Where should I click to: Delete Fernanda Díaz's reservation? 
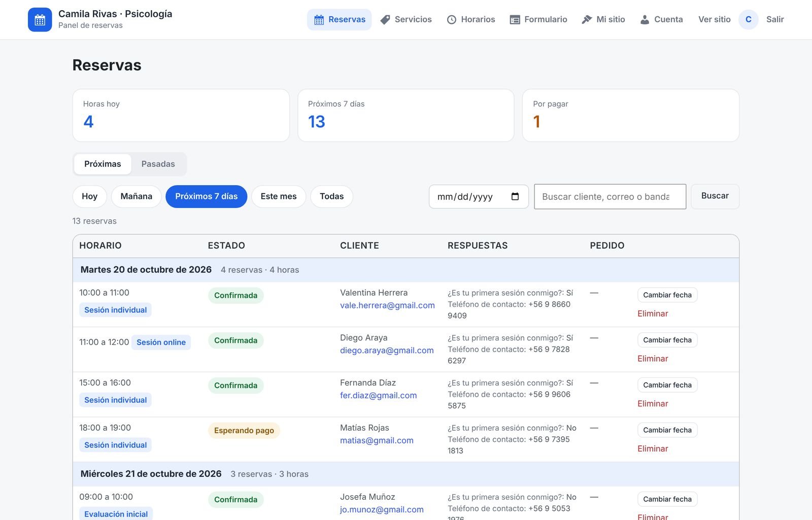click(653, 404)
